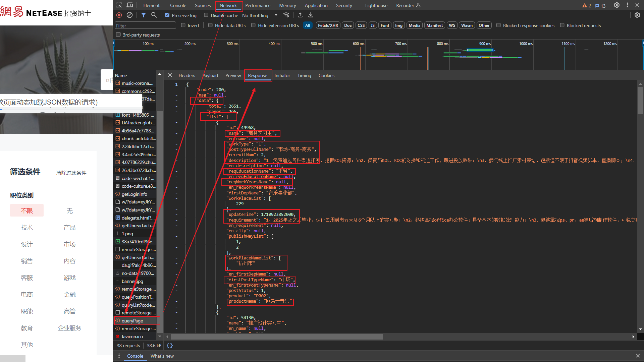Toggle the network filter funnel icon
Viewport: 644px width, 362px height.
144,15
